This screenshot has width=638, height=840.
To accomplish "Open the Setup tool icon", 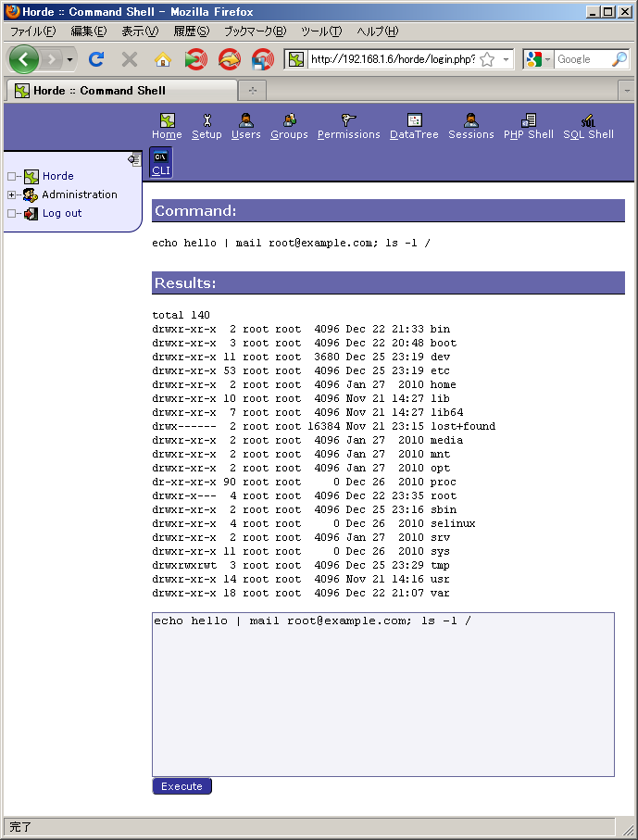I will point(206,121).
